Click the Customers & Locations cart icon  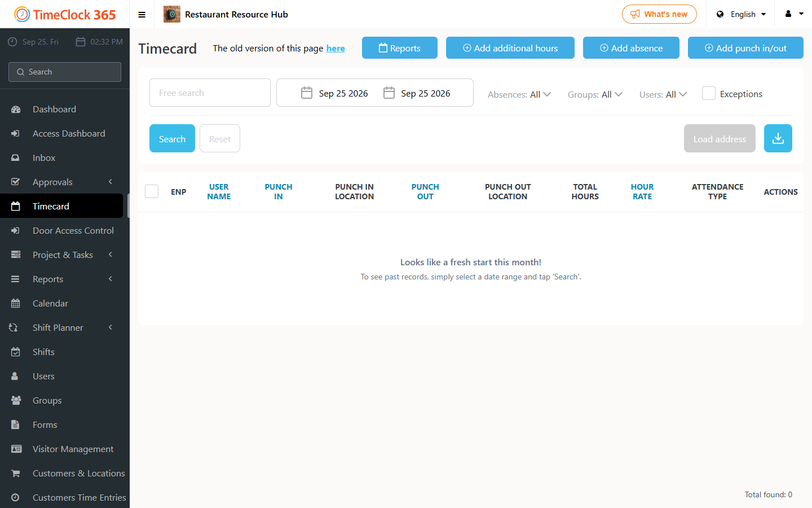(x=16, y=474)
